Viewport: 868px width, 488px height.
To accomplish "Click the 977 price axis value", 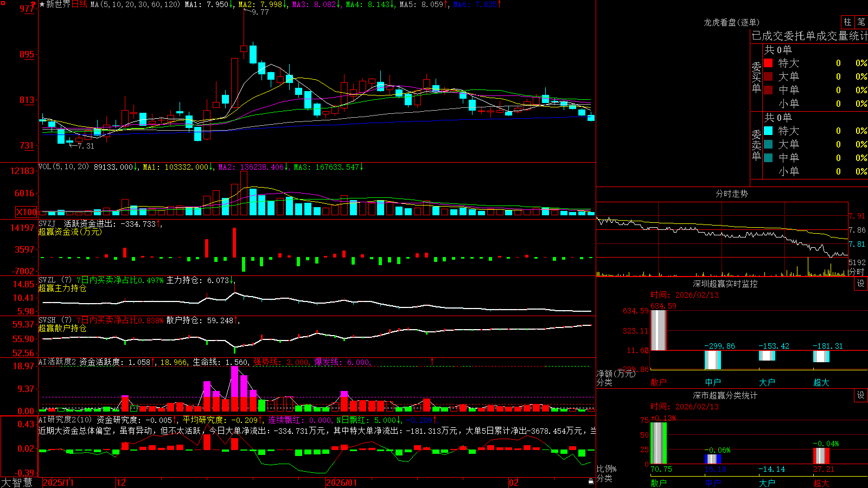I will 27,9.
